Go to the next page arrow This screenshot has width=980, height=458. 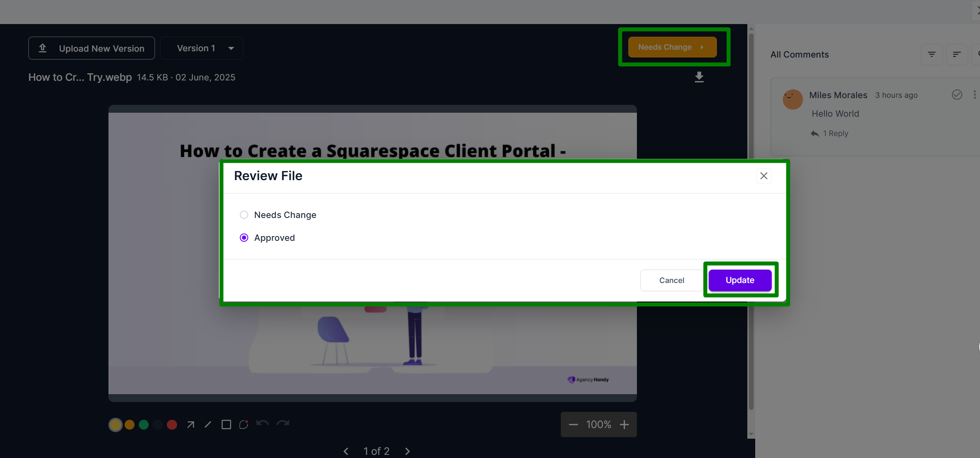(x=407, y=451)
